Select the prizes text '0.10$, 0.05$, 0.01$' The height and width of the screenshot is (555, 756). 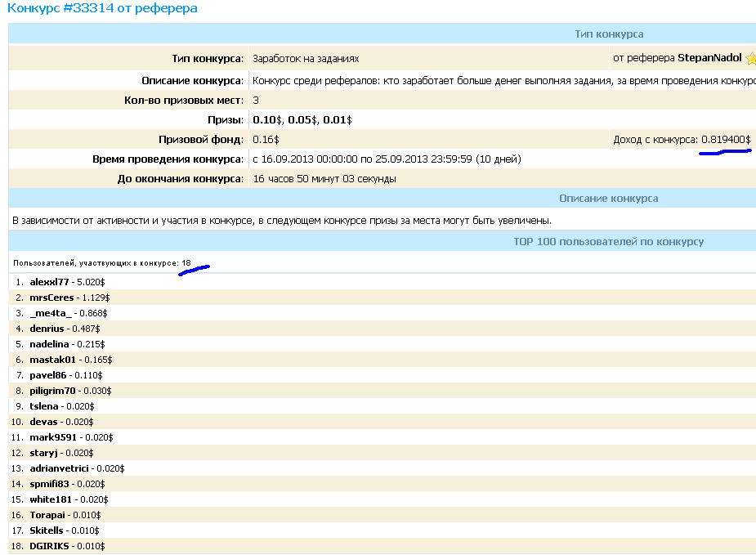click(302, 120)
